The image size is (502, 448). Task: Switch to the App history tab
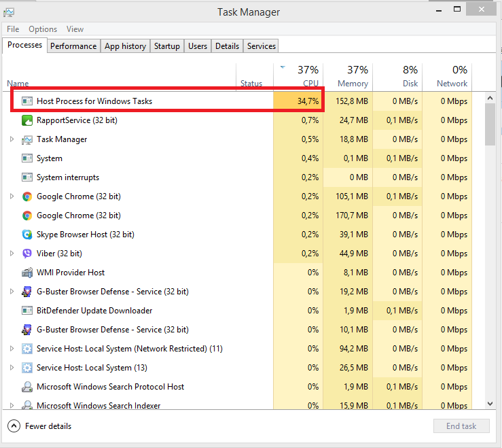125,46
